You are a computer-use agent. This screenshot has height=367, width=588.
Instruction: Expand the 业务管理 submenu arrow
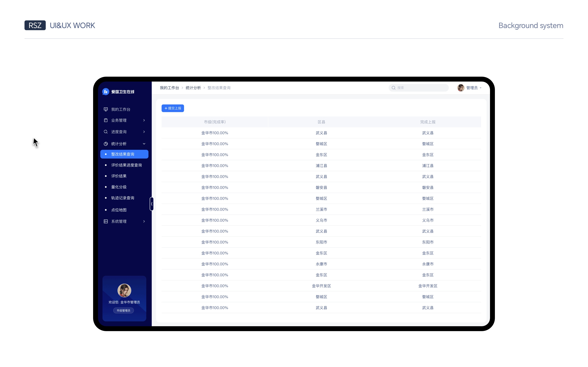[x=144, y=120]
